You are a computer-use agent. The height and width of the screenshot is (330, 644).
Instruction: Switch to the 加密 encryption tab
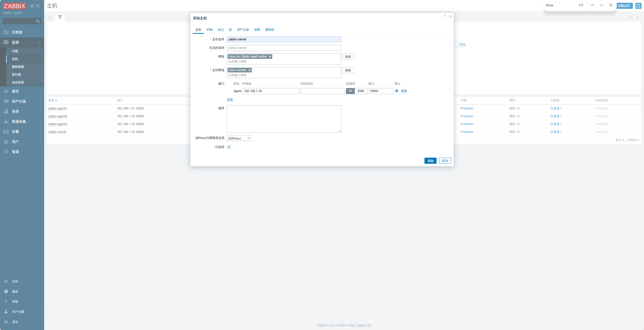(x=257, y=30)
